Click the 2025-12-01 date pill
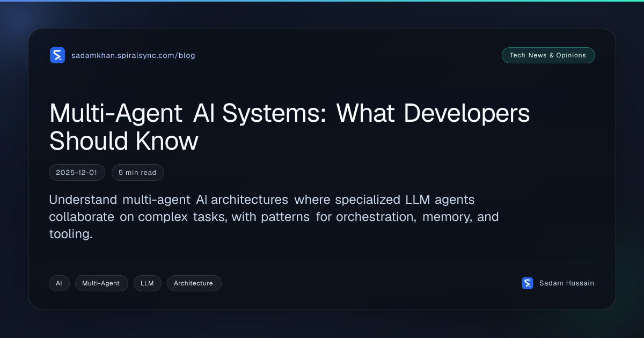The height and width of the screenshot is (338, 644). [x=77, y=173]
